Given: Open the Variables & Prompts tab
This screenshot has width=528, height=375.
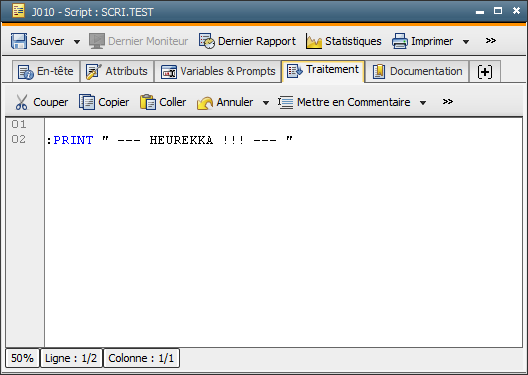Looking at the screenshot, I should [x=218, y=71].
